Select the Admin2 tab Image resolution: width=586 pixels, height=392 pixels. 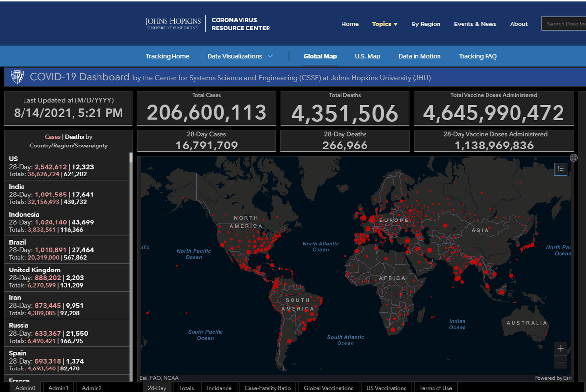(92, 388)
